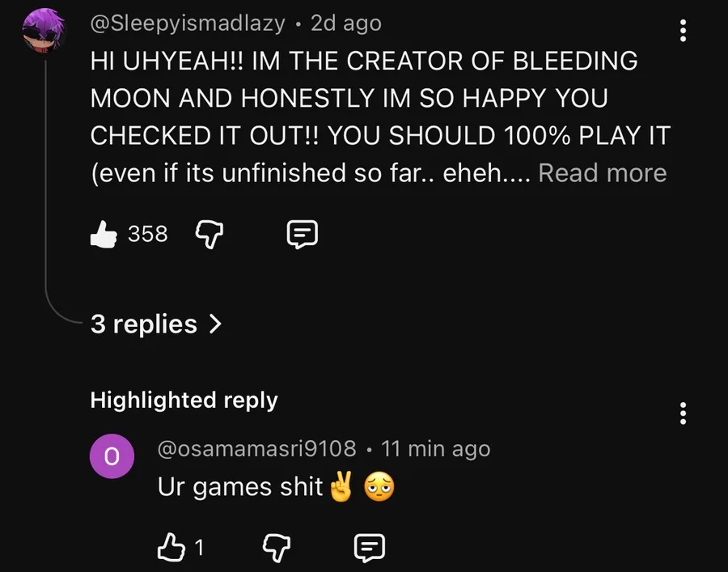Click the reply icon under @osamamasri9108's reply
Screen dimensions: 728x572
[x=370, y=549]
